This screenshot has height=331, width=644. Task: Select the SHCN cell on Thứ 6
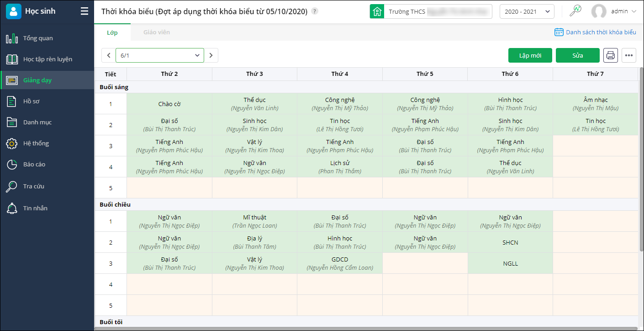(510, 242)
